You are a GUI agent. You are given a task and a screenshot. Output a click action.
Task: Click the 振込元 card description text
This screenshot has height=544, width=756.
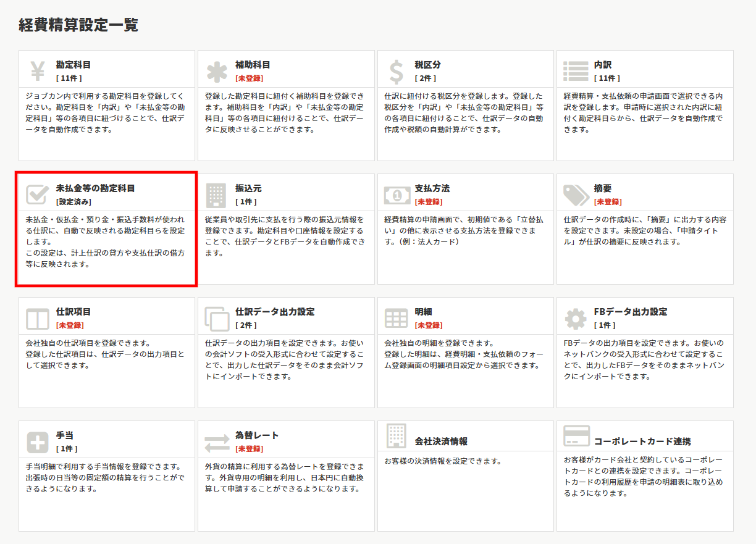[x=285, y=236]
